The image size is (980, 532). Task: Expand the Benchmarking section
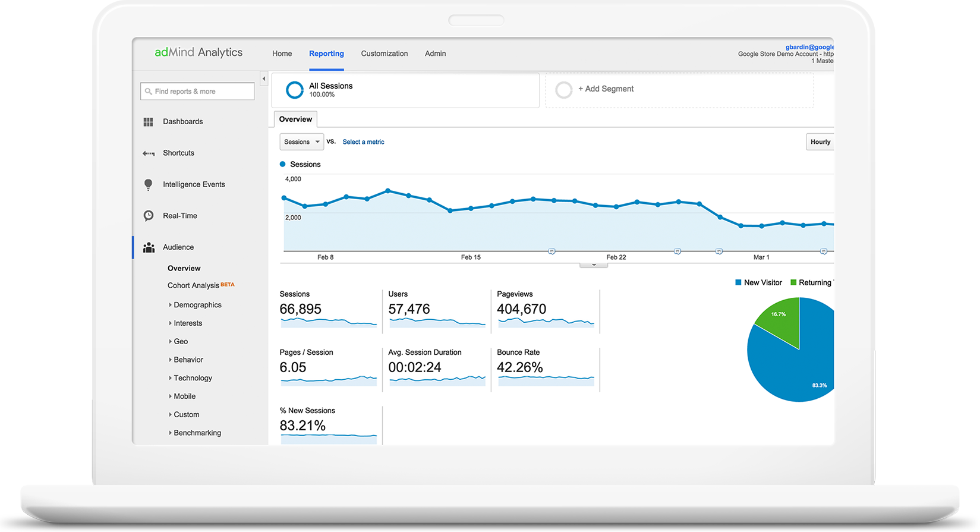pyautogui.click(x=171, y=433)
